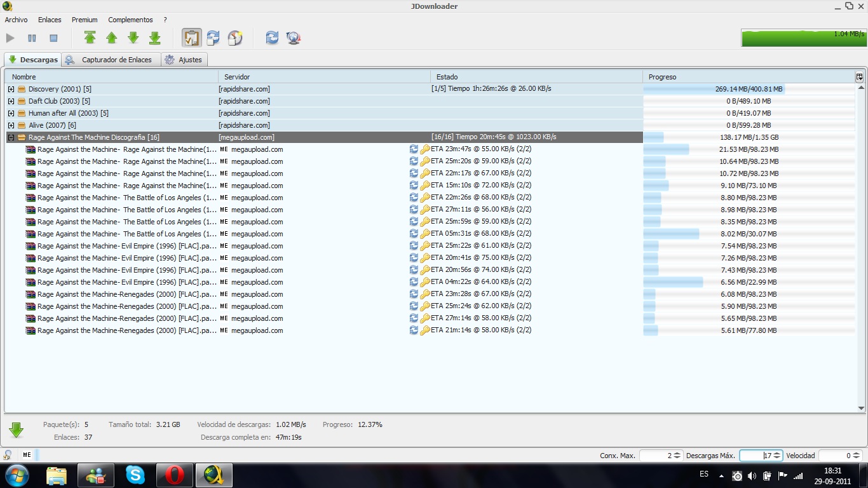Decrease Descargas Máx. with down arrow
Image resolution: width=868 pixels, height=488 pixels.
tap(778, 458)
